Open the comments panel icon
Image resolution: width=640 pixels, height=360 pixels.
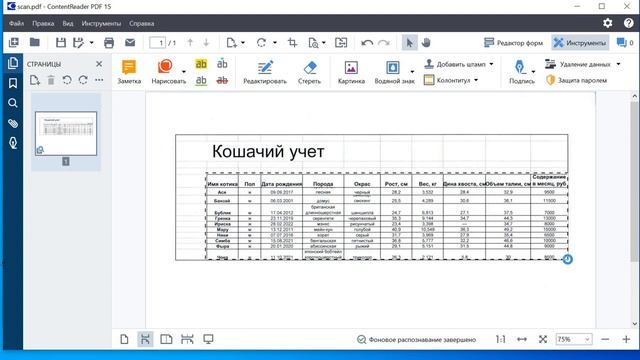point(621,42)
